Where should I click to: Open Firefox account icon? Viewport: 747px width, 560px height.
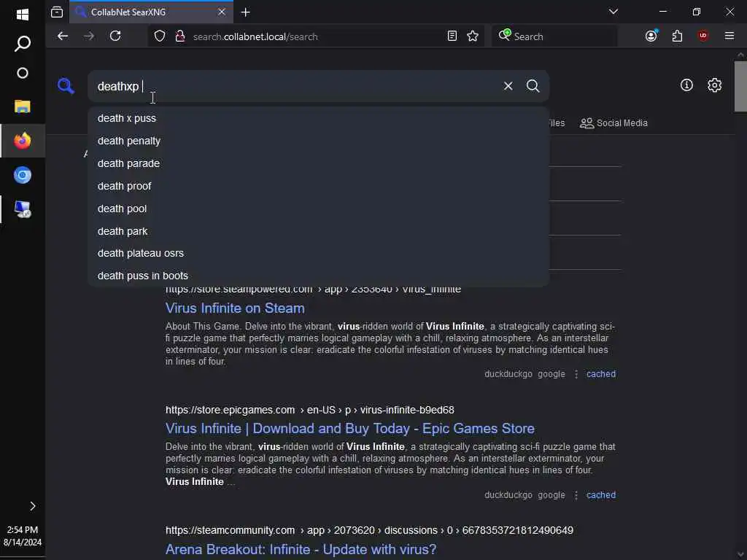(x=651, y=36)
